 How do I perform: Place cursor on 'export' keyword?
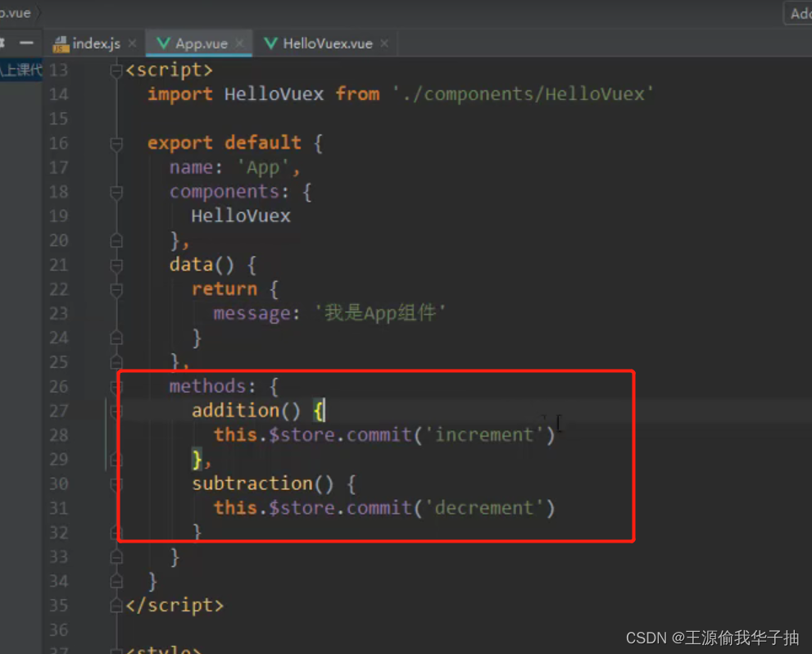(179, 143)
